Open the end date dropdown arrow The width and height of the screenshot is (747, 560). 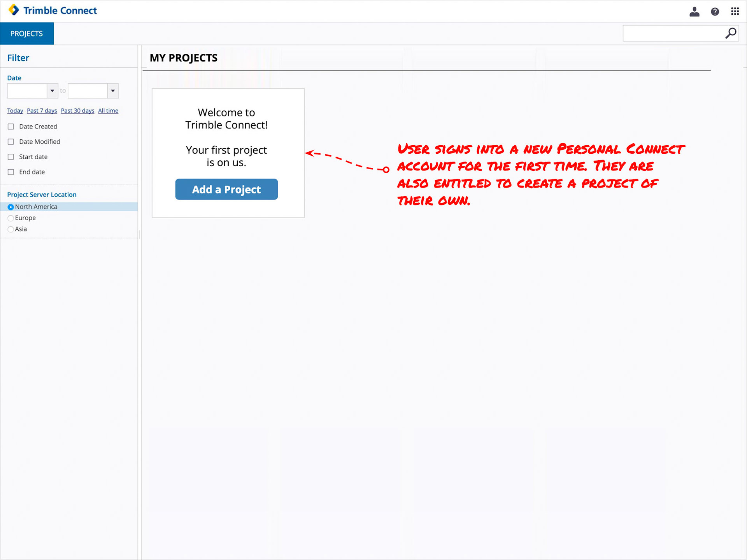point(113,91)
